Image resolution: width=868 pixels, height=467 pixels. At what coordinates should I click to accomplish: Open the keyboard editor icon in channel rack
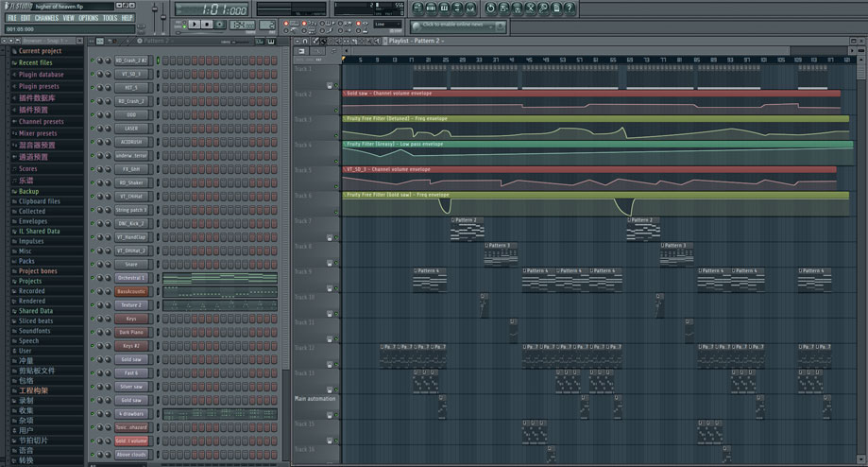click(271, 41)
